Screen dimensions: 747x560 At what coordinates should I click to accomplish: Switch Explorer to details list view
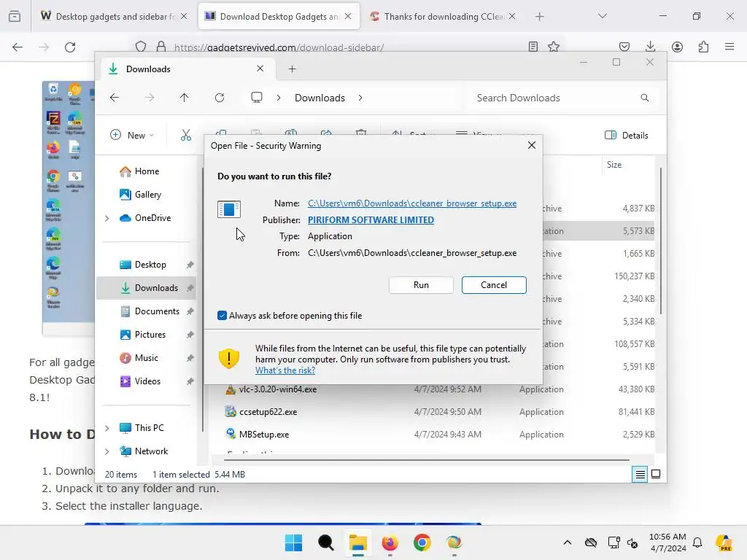coord(640,474)
